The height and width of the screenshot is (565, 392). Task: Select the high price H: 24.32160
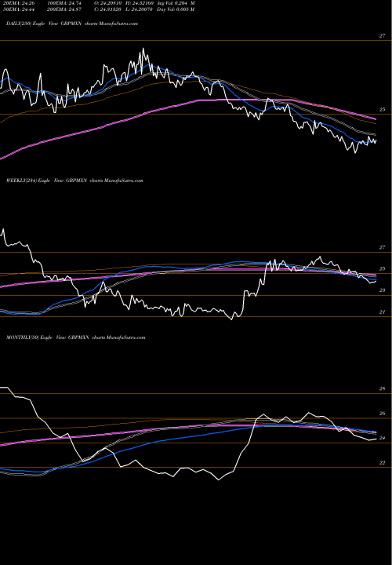point(140,3)
